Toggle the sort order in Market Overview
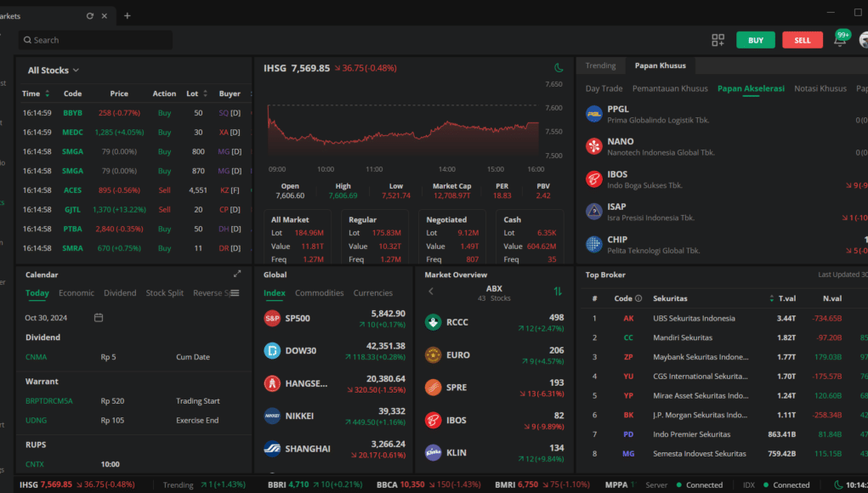 558,292
